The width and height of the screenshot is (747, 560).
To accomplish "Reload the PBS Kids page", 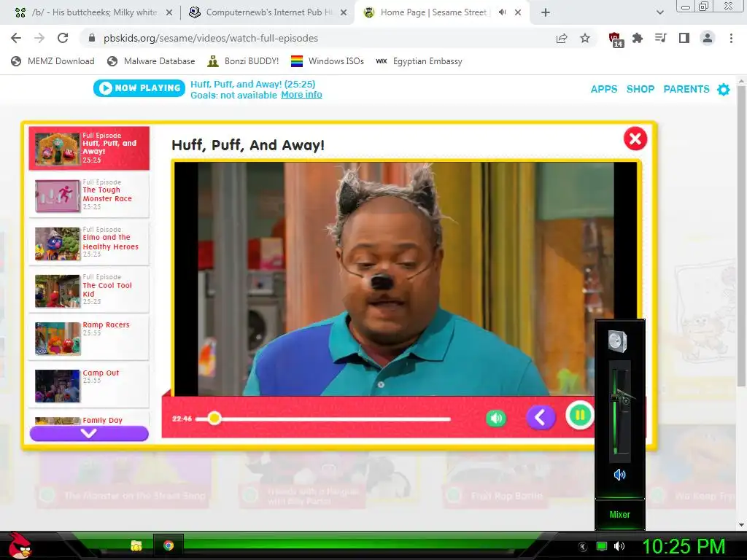I will 63,38.
